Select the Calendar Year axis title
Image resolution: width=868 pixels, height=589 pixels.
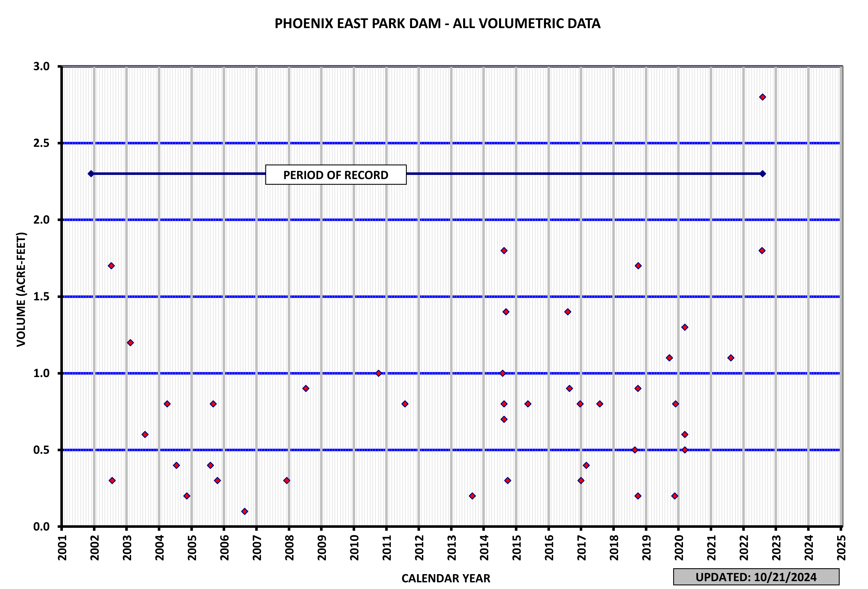tap(446, 578)
